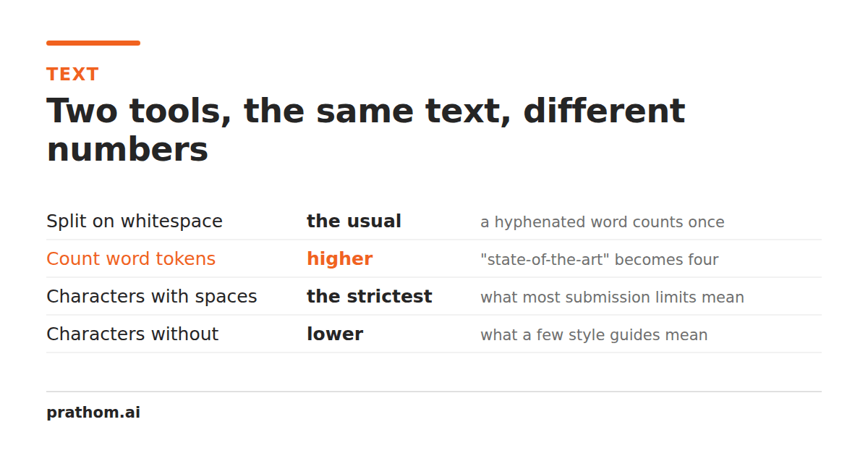This screenshot has width=868, height=456.
Task: Click the horizontal divider above prathom.ai
Action: pyautogui.click(x=434, y=392)
